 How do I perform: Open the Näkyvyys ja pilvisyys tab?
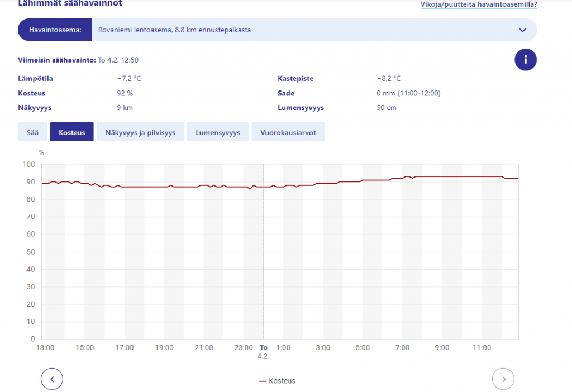point(140,133)
